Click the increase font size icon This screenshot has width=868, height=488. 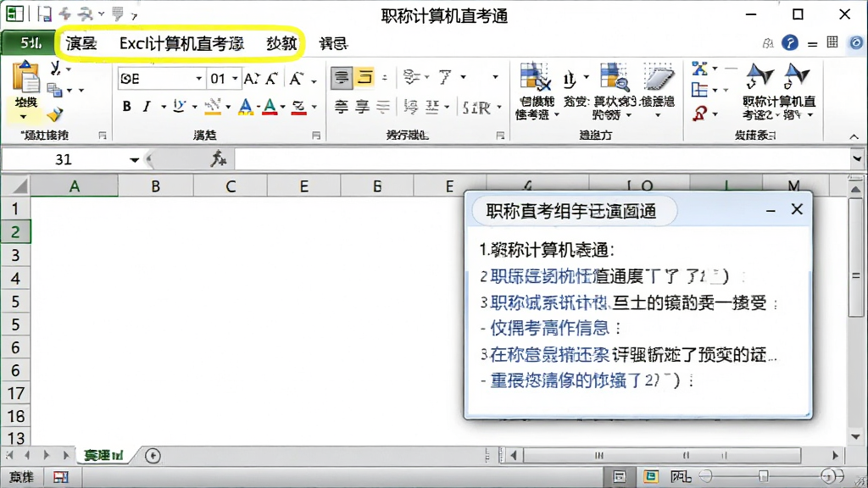point(251,79)
